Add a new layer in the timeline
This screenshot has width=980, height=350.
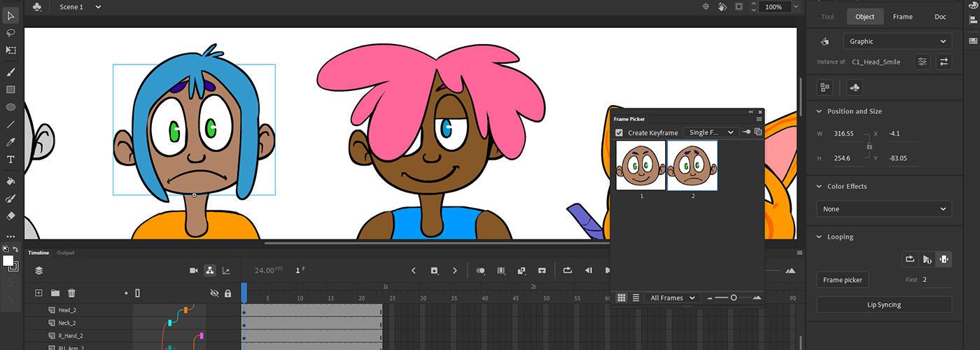[x=38, y=293]
